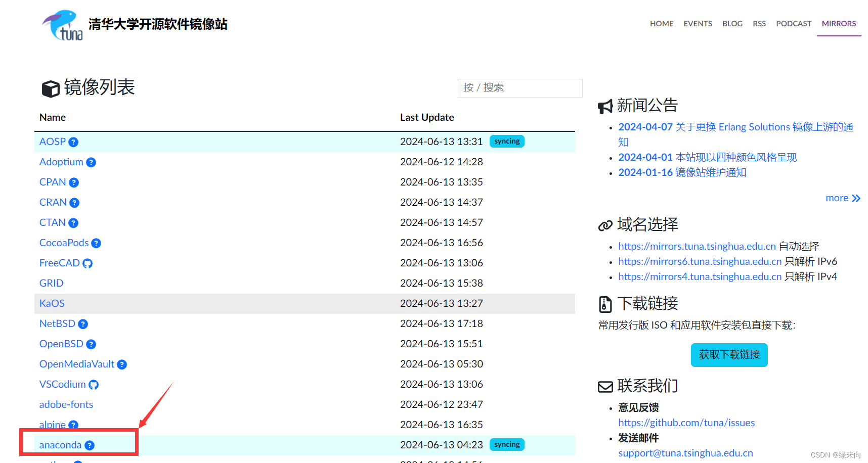Click the 2024-06-13 13:27 timestamp for KaOS
868x463 pixels.
tap(442, 303)
